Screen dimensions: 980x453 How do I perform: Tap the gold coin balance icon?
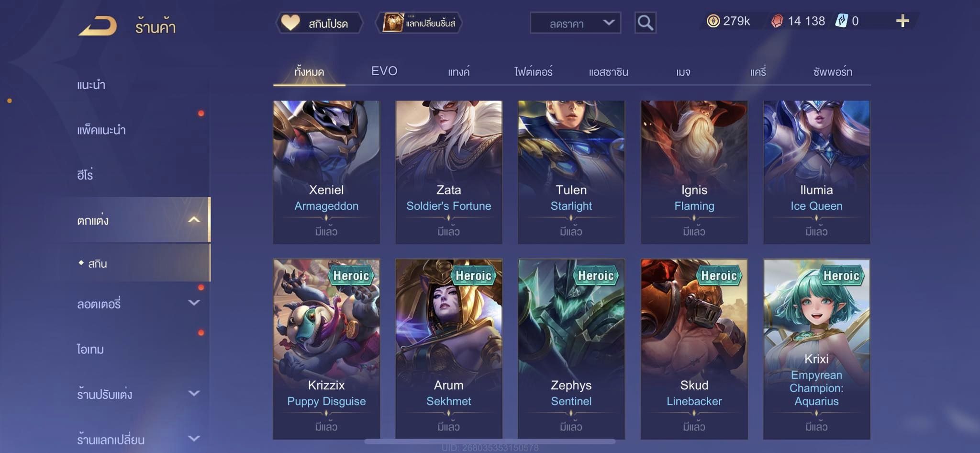click(713, 21)
